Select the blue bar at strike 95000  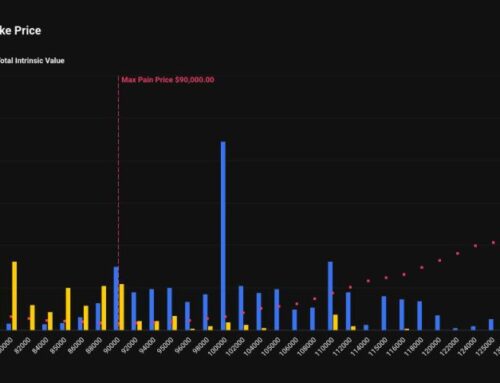point(169,309)
